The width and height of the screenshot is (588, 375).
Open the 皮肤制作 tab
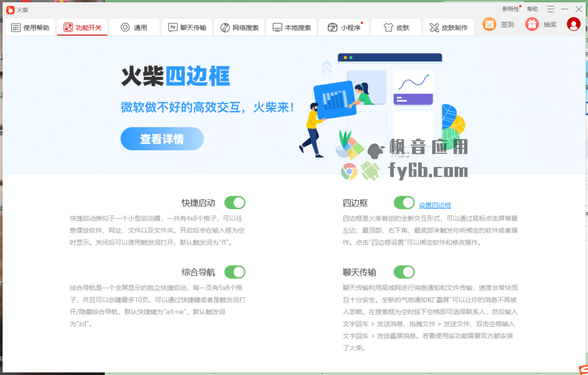coord(448,27)
